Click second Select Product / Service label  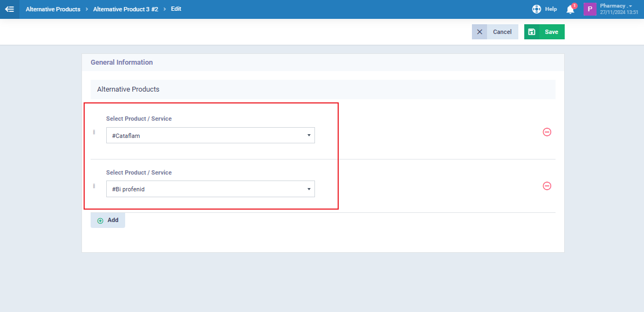(x=139, y=172)
